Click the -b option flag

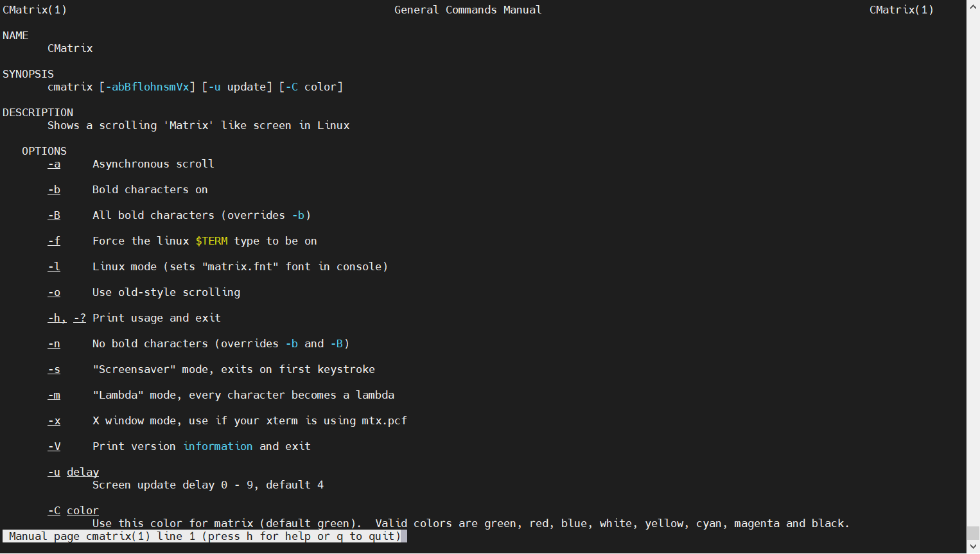click(54, 189)
